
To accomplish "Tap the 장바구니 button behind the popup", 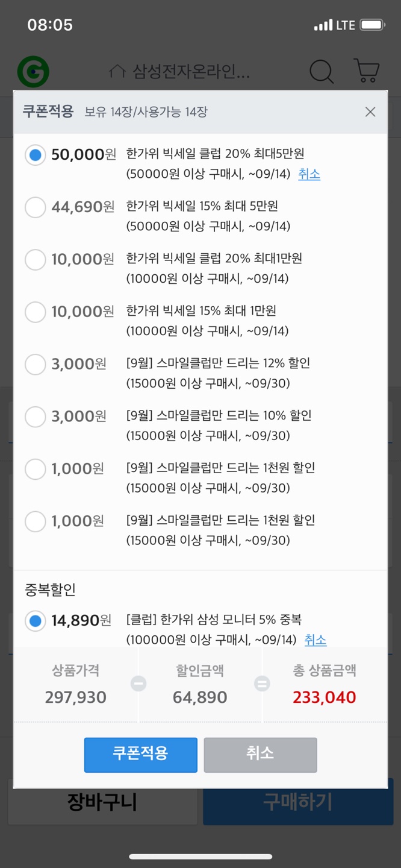I will (x=102, y=802).
